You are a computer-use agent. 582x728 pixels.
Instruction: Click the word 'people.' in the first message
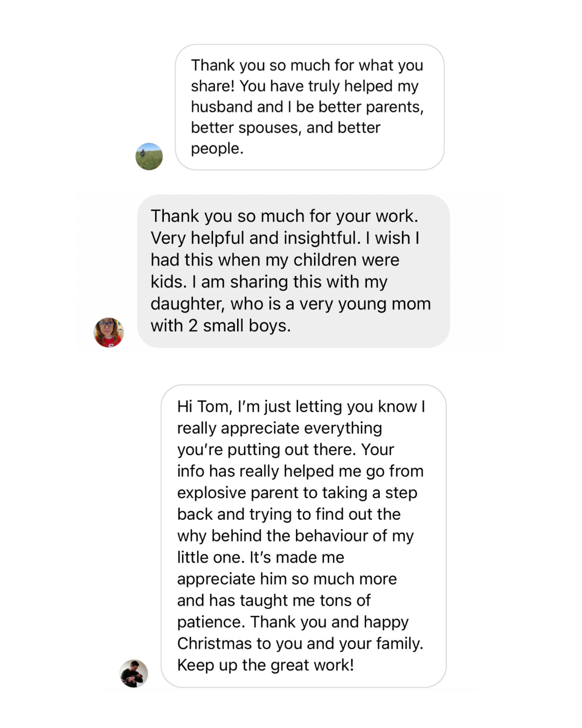(217, 148)
